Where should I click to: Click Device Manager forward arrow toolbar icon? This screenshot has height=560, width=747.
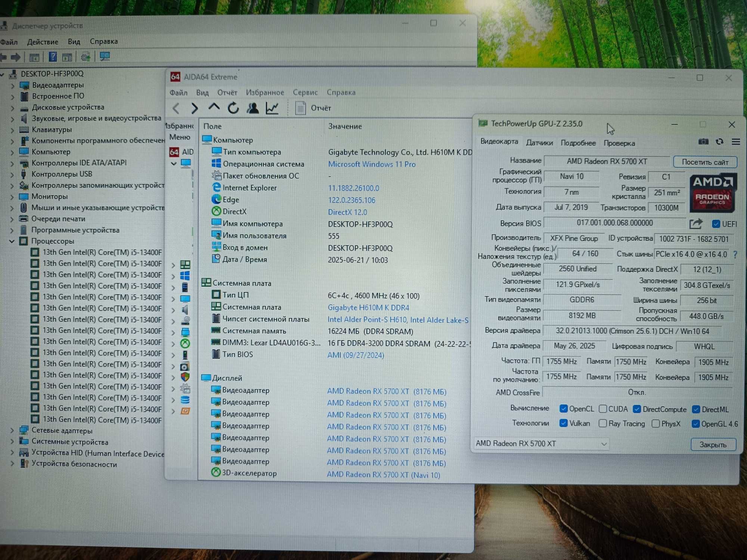tap(16, 57)
